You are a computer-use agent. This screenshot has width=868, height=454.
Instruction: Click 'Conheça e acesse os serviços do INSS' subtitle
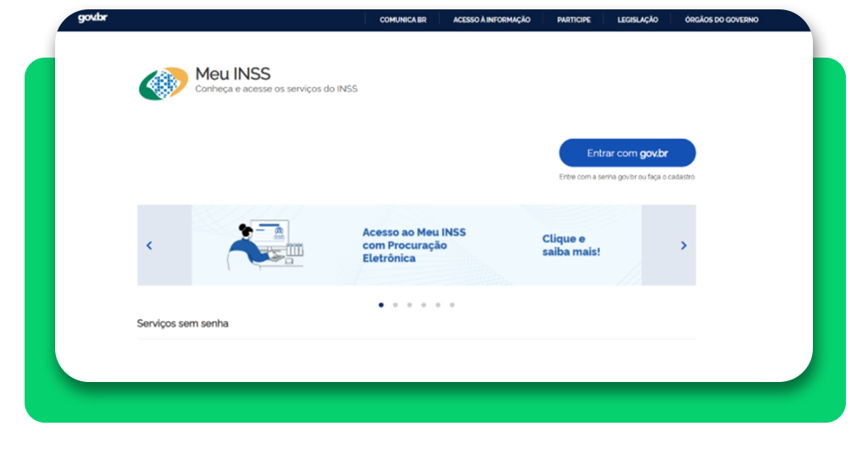click(276, 89)
